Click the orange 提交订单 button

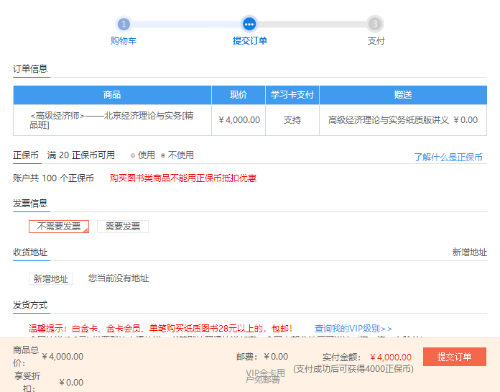[454, 357]
